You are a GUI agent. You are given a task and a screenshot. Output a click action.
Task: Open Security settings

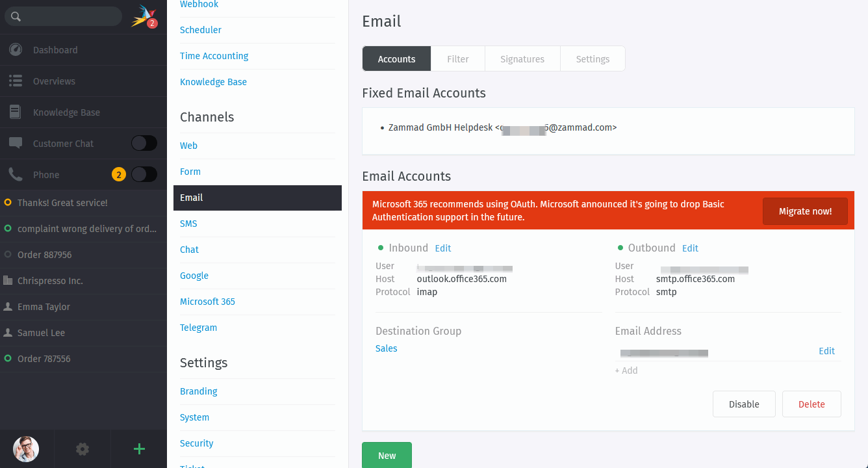pyautogui.click(x=196, y=443)
